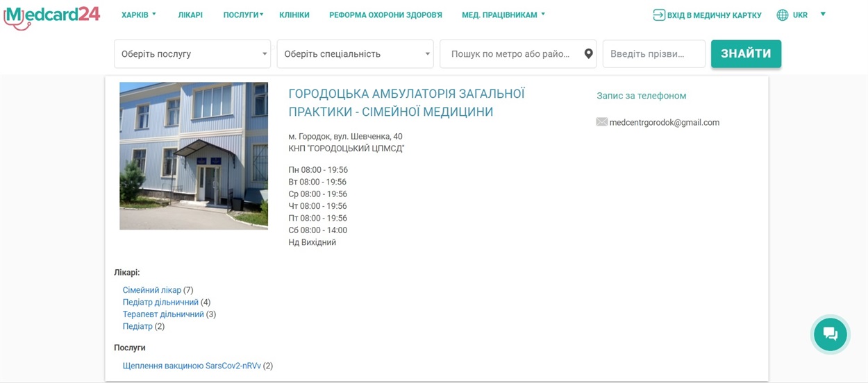
Task: Click Запис за телефоном link
Action: pyautogui.click(x=642, y=96)
